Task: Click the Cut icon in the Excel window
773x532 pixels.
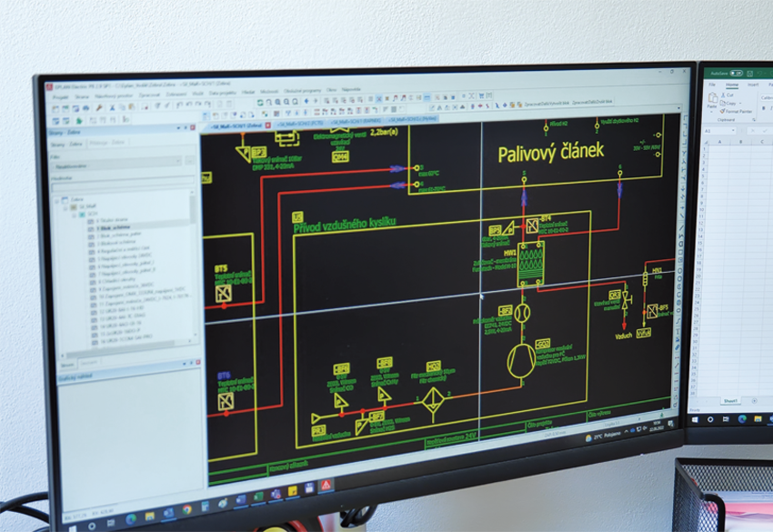Action: 728,95
